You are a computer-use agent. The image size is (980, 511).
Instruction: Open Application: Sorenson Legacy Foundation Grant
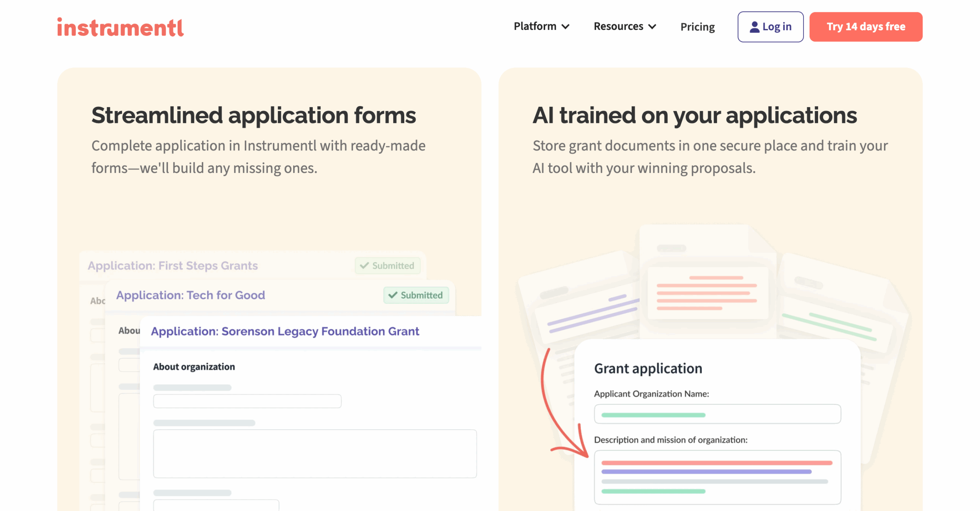click(x=285, y=331)
